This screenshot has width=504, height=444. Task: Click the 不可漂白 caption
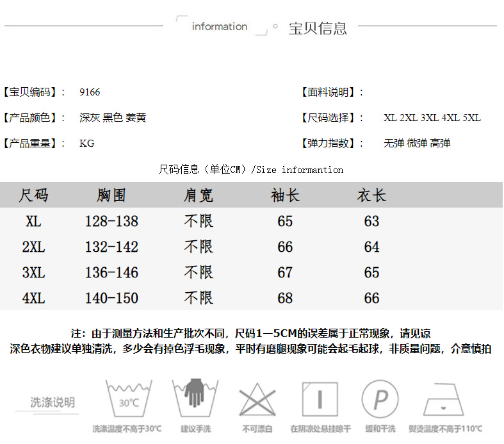coord(257,429)
